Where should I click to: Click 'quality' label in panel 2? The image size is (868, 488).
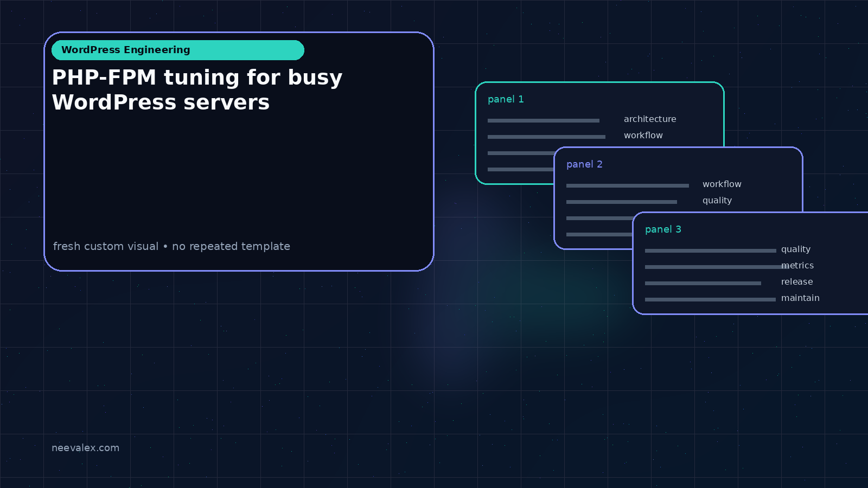[717, 201]
